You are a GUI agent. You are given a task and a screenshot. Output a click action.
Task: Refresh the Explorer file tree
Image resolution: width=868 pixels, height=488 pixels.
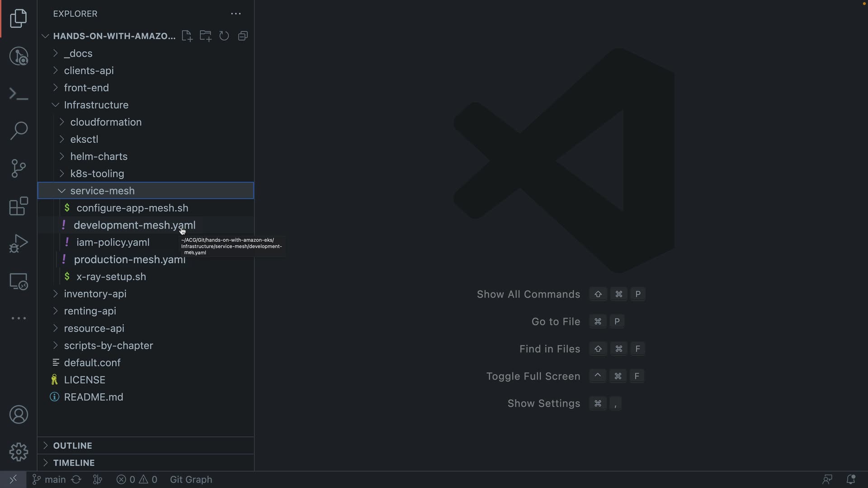[x=224, y=36]
